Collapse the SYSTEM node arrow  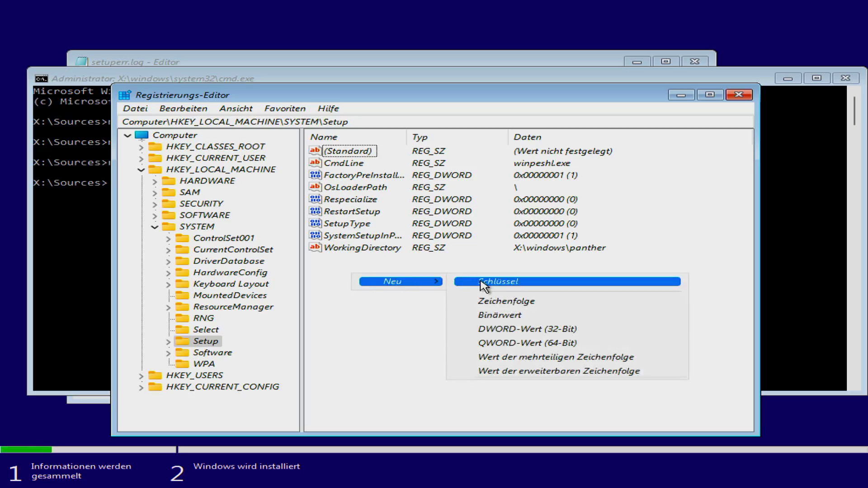[155, 227]
